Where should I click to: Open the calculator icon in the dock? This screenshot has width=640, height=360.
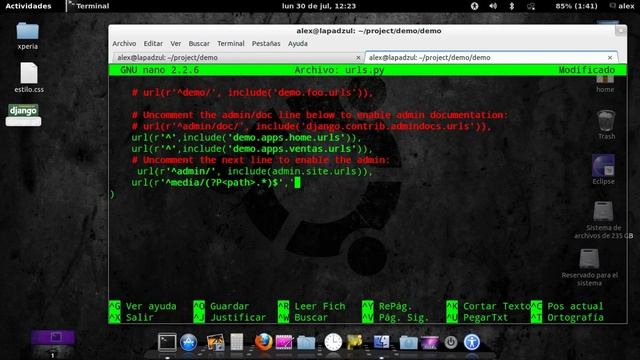coord(237,342)
